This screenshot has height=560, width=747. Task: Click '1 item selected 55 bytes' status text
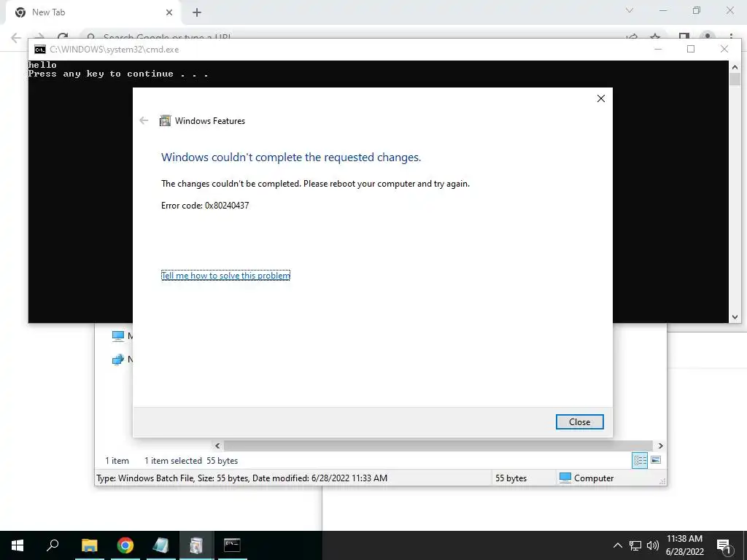[x=191, y=461]
